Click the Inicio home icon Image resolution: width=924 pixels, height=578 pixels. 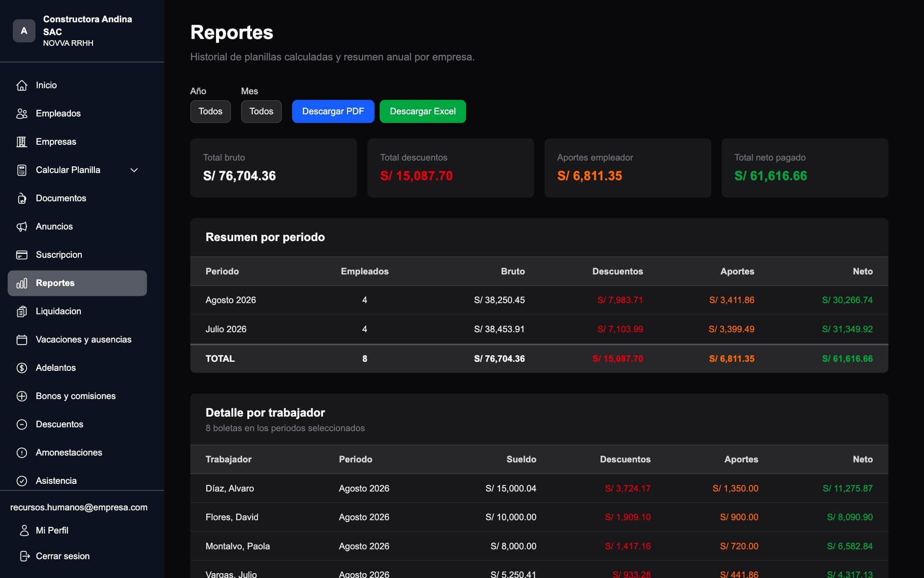22,85
